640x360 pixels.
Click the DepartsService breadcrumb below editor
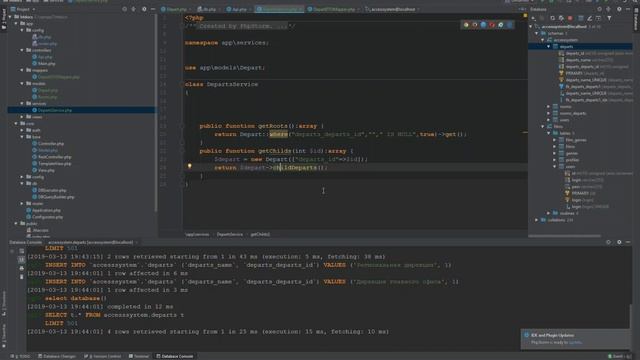[x=230, y=234]
